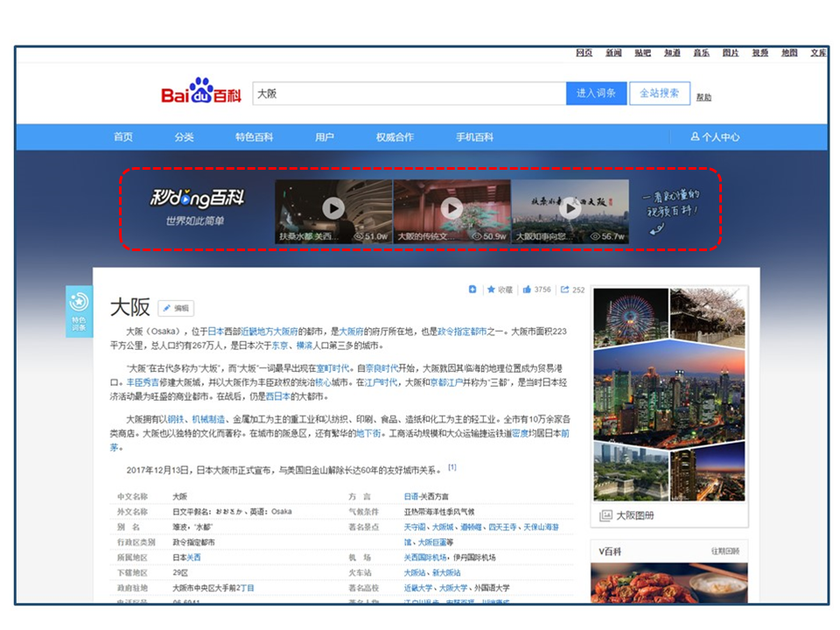This screenshot has height=630, width=840.
Task: Click the blue square icon before 收藏
Action: [x=472, y=289]
